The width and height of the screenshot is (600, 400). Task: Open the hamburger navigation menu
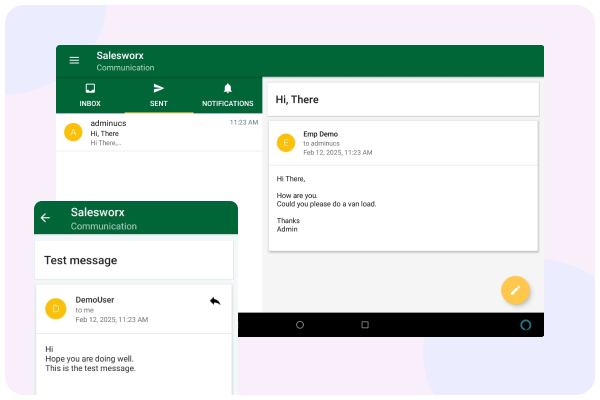(74, 60)
